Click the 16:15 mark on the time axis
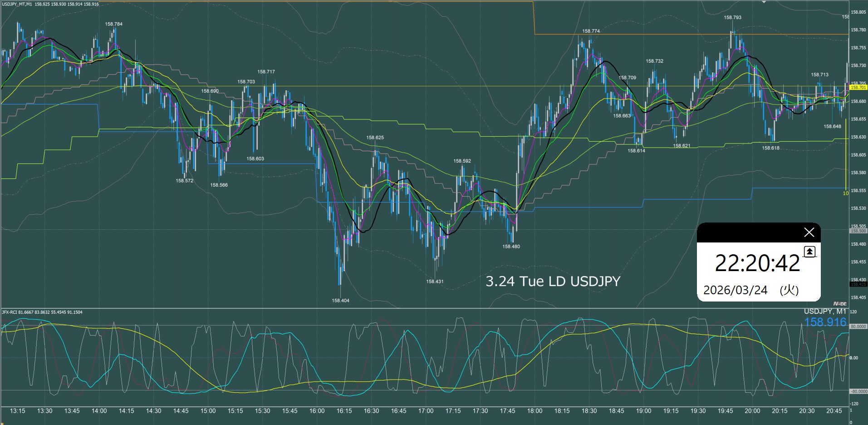Image resolution: width=868 pixels, height=425 pixels. (344, 411)
